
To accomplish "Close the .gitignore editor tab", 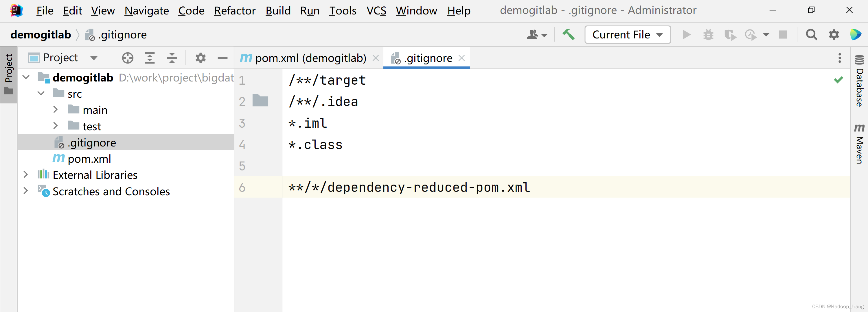I will point(461,58).
